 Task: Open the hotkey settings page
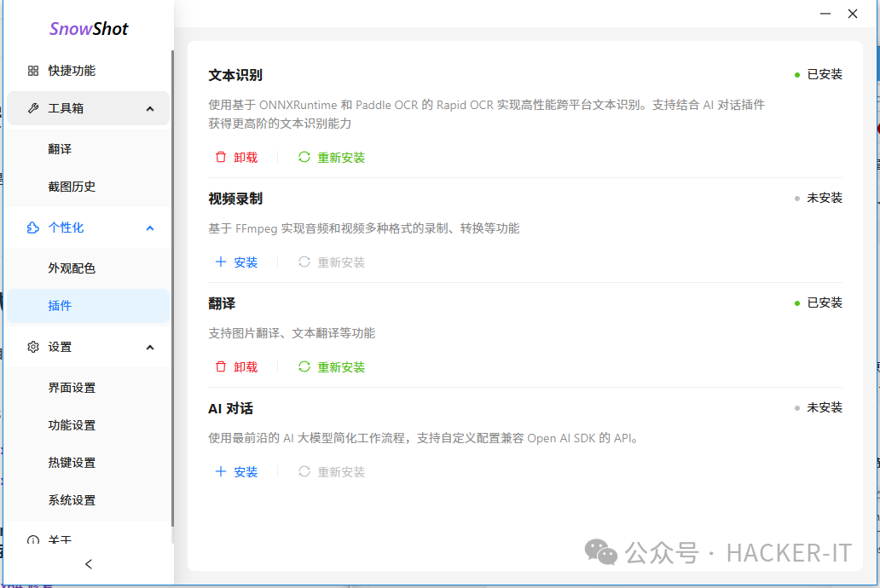(72, 463)
